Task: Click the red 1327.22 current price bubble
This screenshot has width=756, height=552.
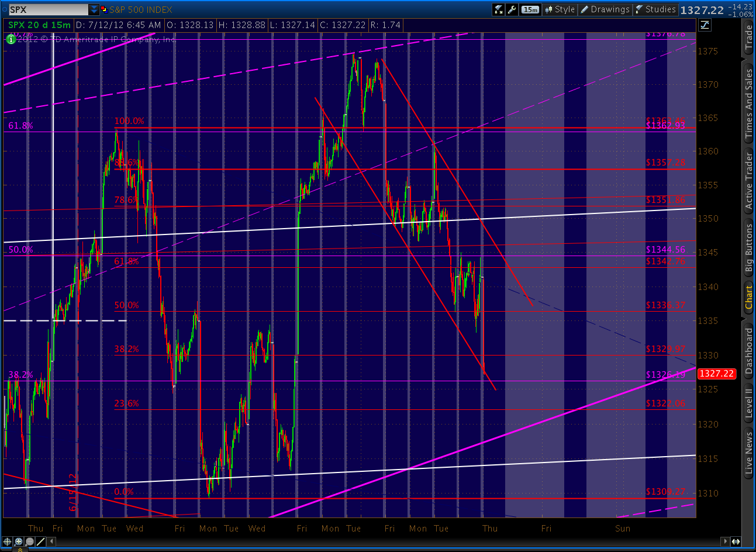Action: (716, 373)
